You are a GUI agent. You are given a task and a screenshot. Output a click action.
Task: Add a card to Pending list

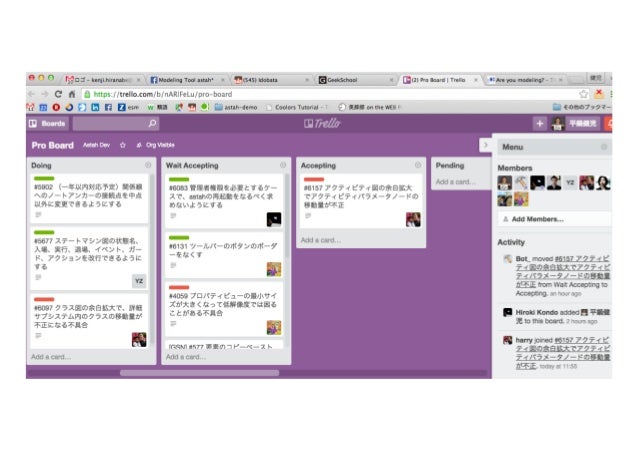[x=455, y=182]
